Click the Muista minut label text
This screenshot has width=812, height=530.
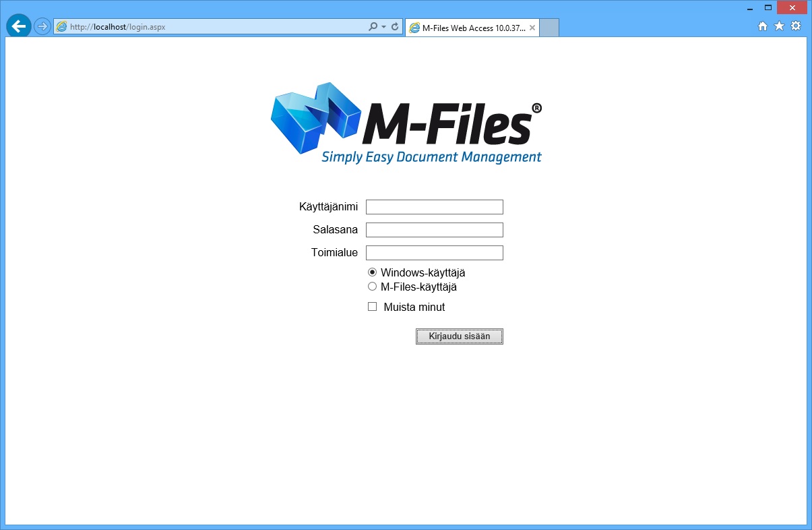(414, 307)
